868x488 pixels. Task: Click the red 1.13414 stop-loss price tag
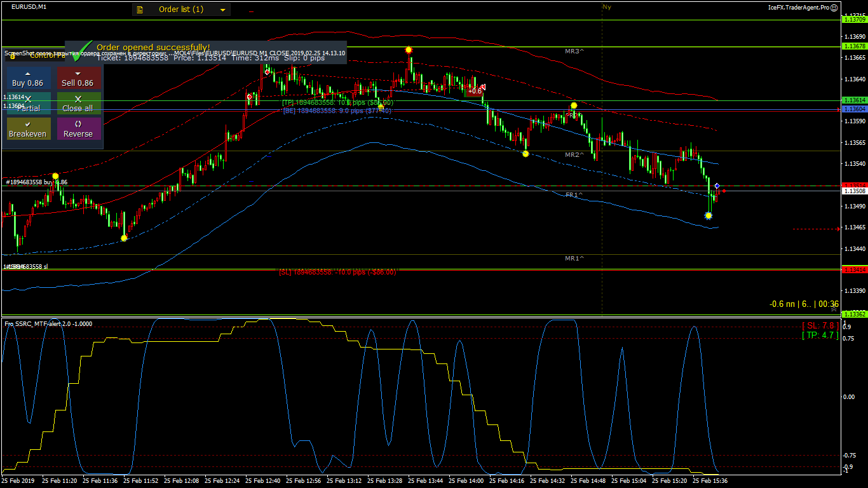854,270
